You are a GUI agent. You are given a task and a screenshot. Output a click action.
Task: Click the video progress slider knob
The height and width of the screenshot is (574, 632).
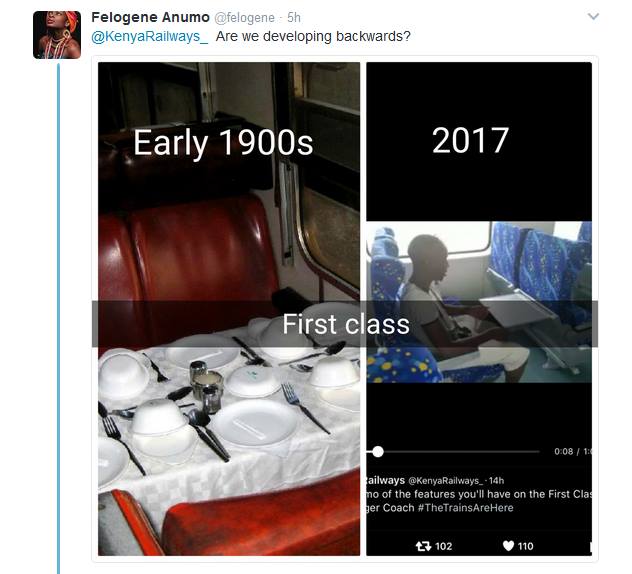pos(378,451)
